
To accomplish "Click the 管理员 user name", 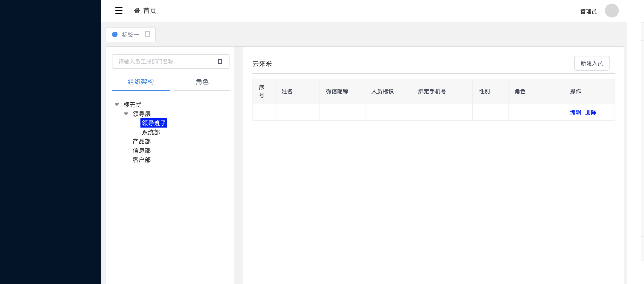I will coord(588,11).
